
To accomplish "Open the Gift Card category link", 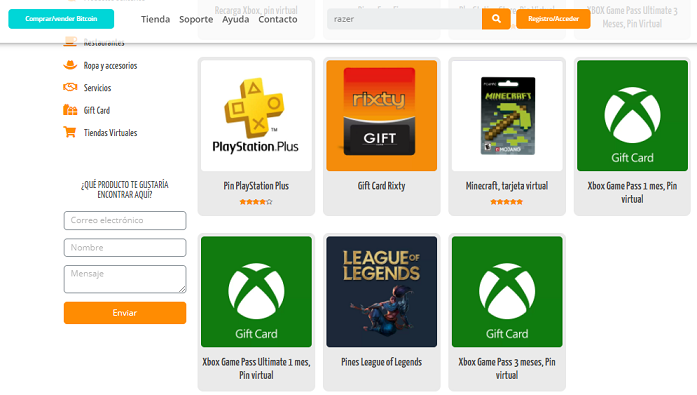I will point(97,110).
